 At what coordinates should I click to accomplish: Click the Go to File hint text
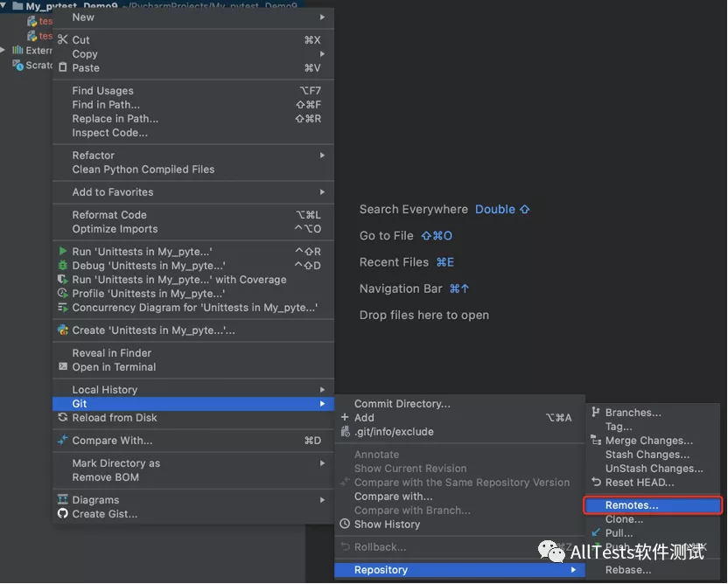[386, 236]
